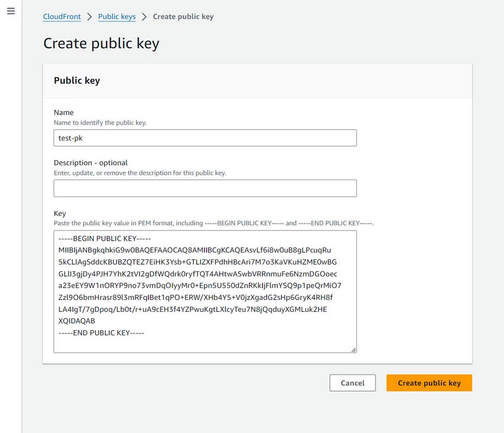Click the 'Name' field label
504x433 pixels.
(x=64, y=112)
